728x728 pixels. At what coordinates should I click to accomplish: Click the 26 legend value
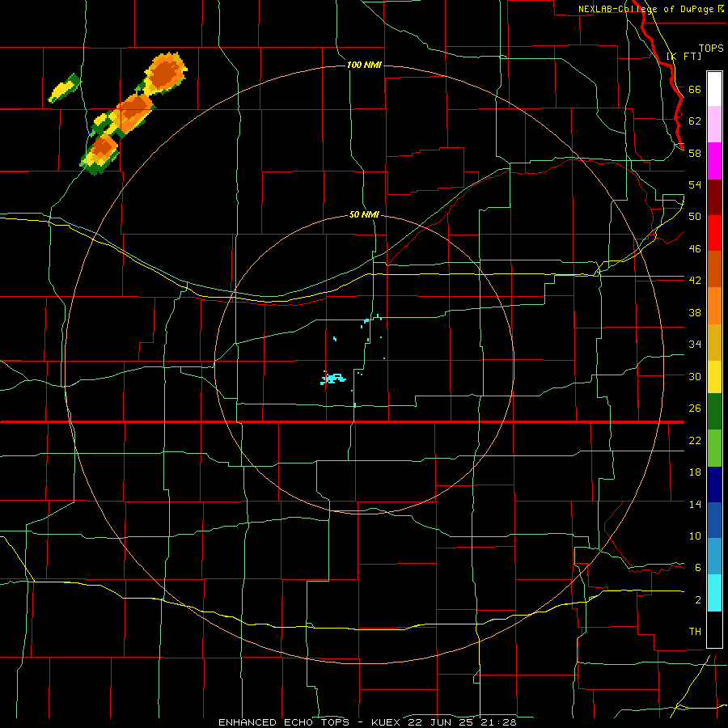click(x=695, y=408)
